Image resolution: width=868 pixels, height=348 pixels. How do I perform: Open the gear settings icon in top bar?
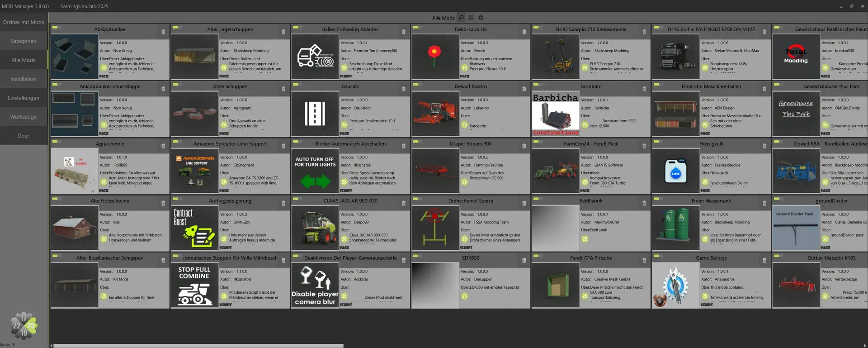coord(481,18)
